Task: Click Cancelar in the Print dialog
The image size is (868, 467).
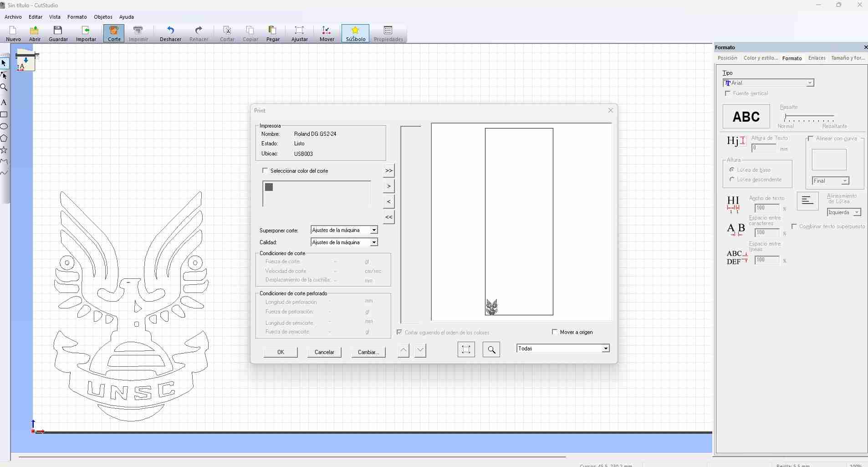Action: click(324, 352)
